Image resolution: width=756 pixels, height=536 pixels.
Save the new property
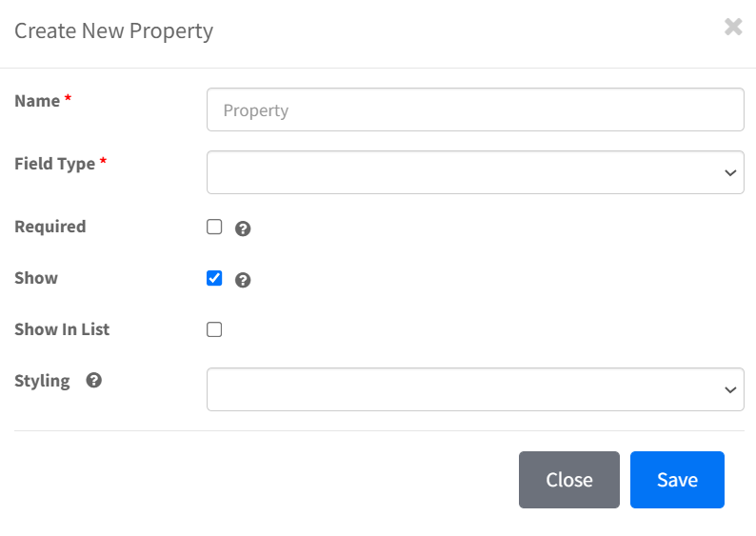677,480
